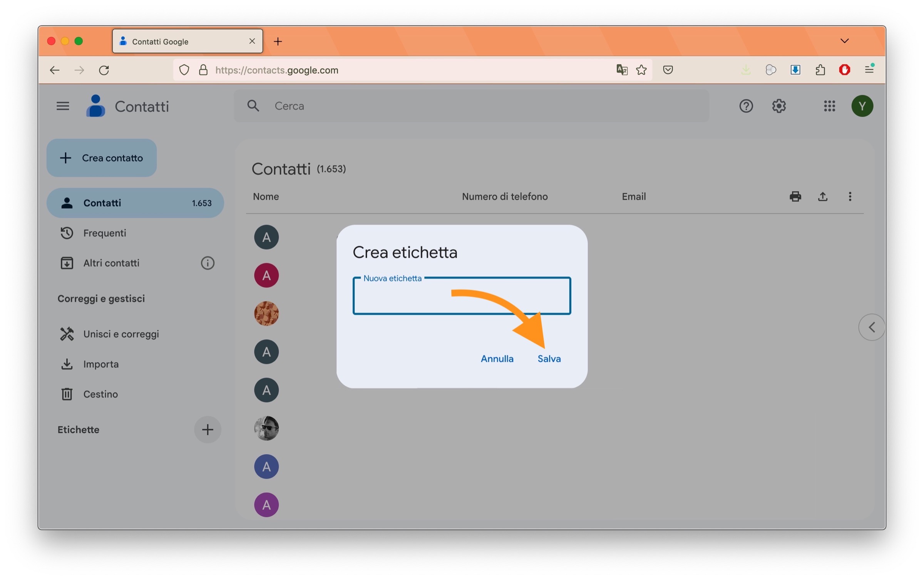Show info icon next to Altri contatti

[208, 263]
